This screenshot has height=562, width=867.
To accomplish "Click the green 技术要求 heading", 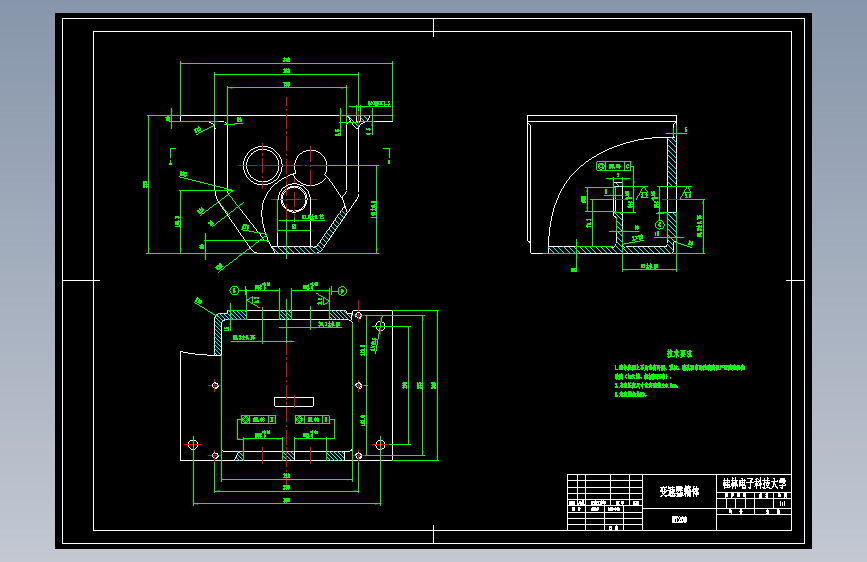I will (x=679, y=353).
